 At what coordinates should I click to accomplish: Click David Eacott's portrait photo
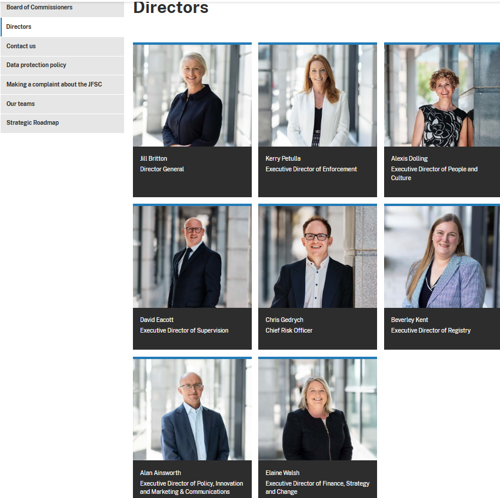[192, 257]
